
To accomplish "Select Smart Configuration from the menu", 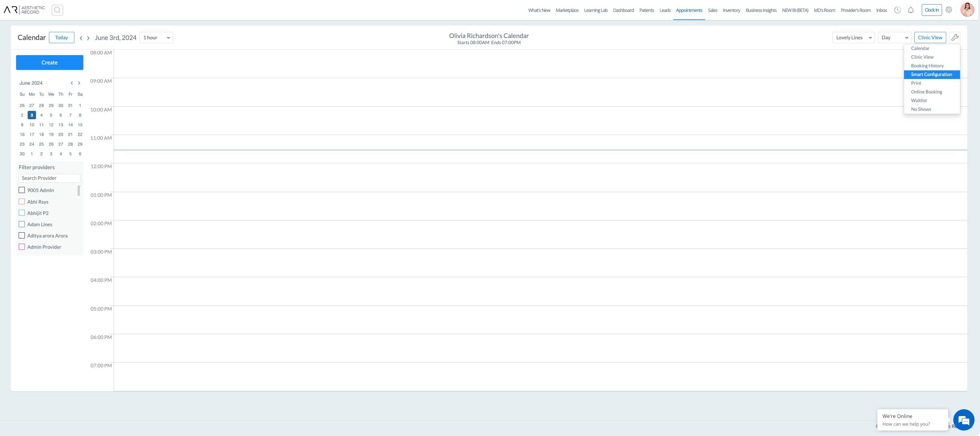I will (932, 75).
